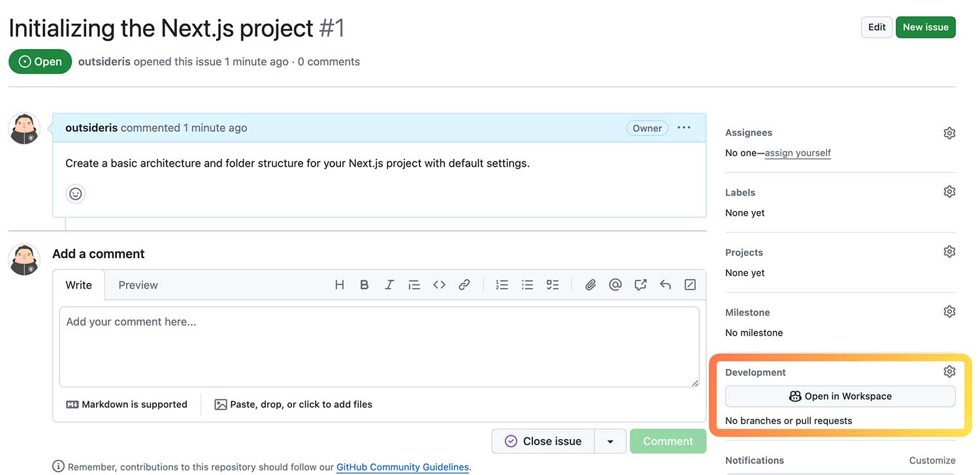Switch to the Preview tab
This screenshot has height=475, width=980.
click(138, 285)
